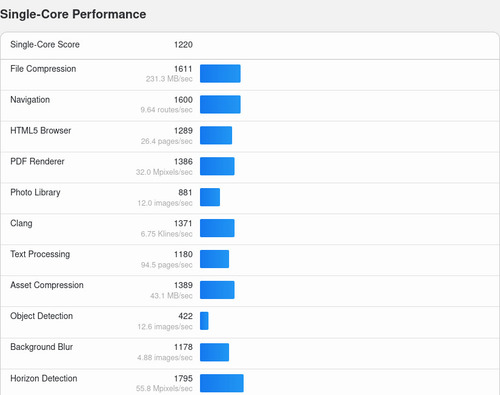Select the Asset Compression label
The width and height of the screenshot is (500, 395).
[x=47, y=285]
